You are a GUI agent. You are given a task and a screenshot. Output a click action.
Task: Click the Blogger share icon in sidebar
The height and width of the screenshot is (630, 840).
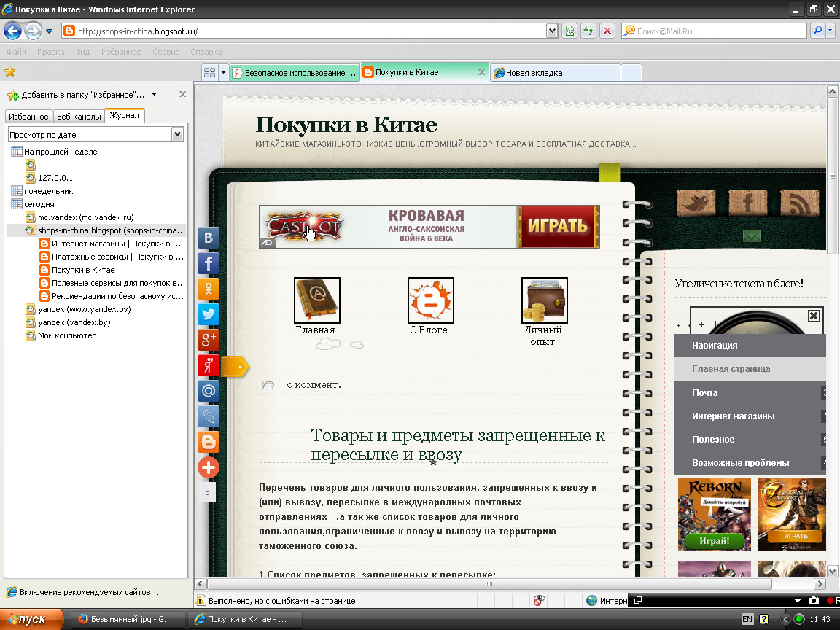coord(209,442)
